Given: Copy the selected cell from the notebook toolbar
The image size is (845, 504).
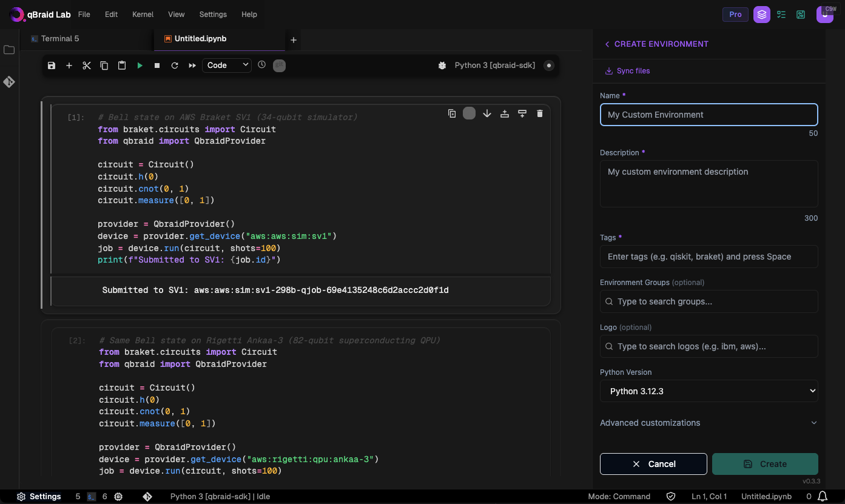Looking at the screenshot, I should point(104,66).
